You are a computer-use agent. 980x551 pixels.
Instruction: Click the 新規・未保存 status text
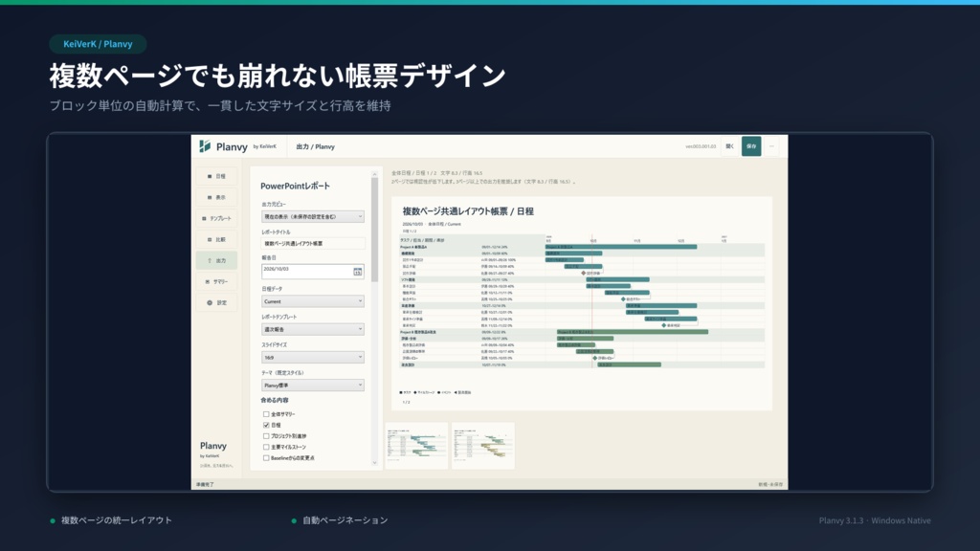(770, 485)
